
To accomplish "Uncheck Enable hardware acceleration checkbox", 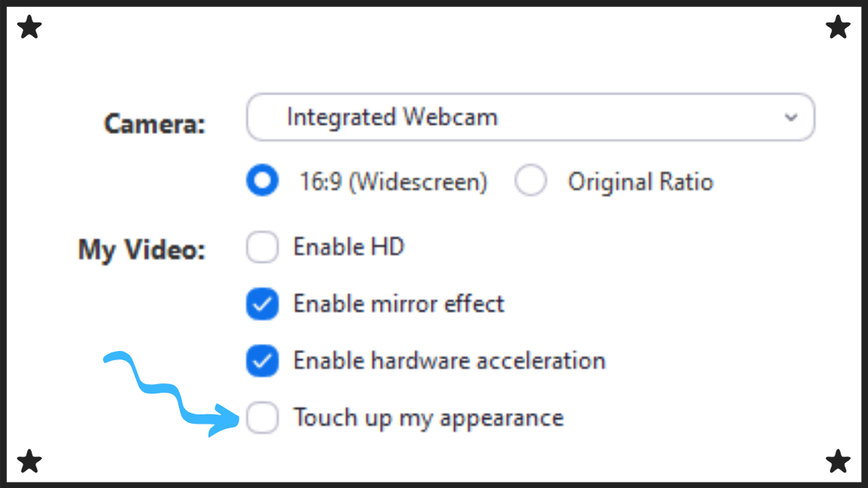I will [x=263, y=361].
